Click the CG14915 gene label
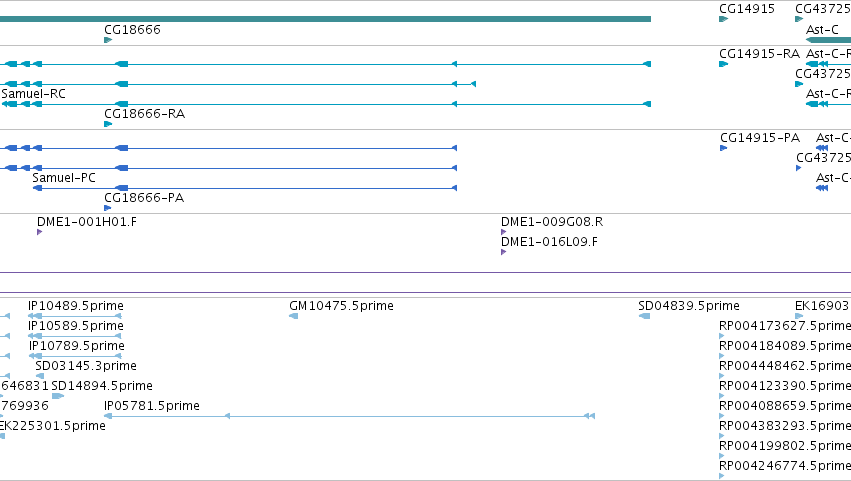Screen dimensions: 851x481 tap(747, 9)
